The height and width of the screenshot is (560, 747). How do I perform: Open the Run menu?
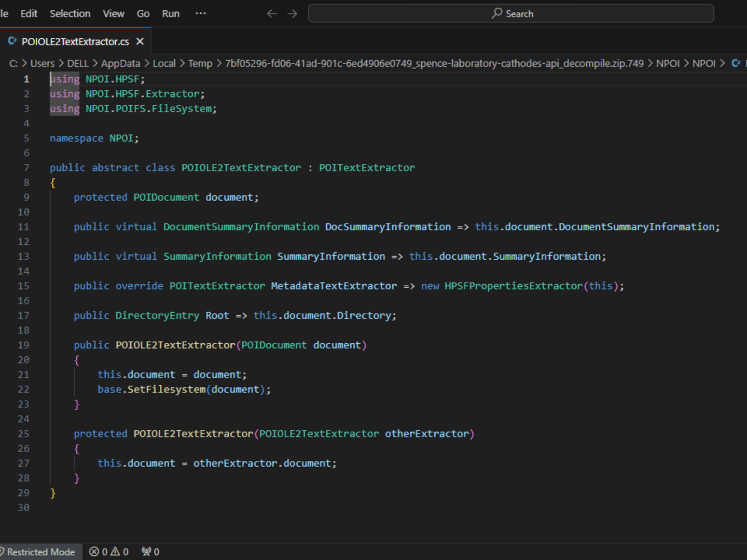171,13
